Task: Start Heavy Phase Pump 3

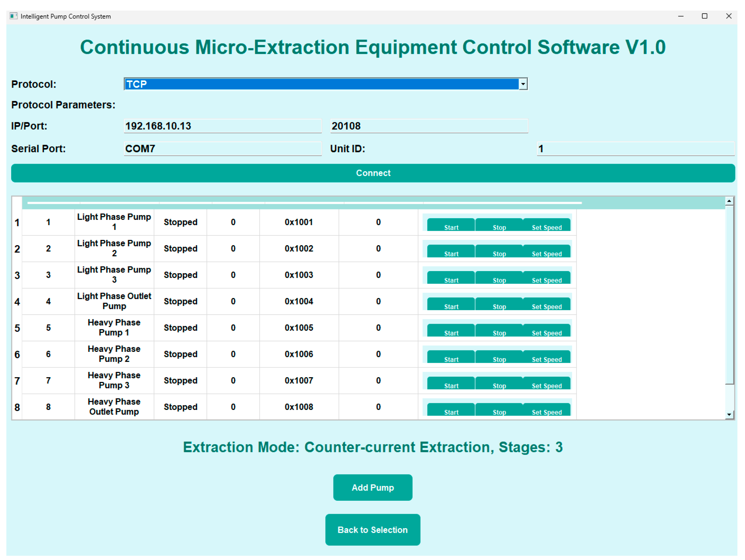Action: pyautogui.click(x=451, y=383)
